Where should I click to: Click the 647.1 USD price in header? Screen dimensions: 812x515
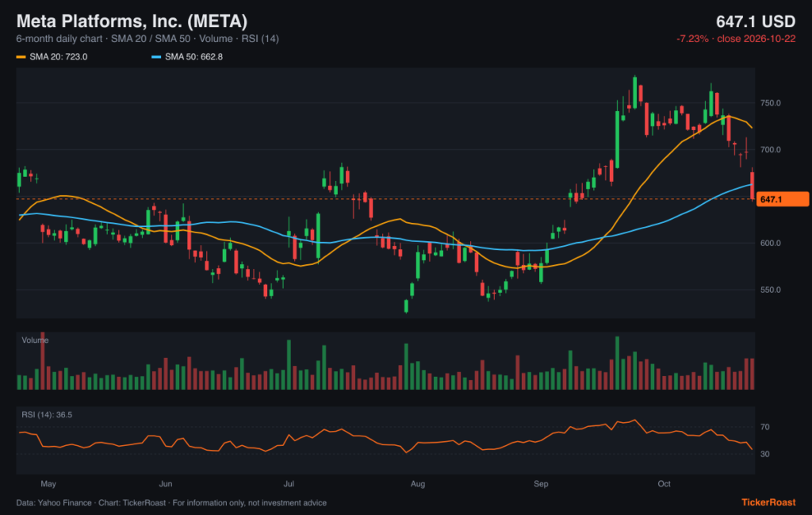click(756, 21)
